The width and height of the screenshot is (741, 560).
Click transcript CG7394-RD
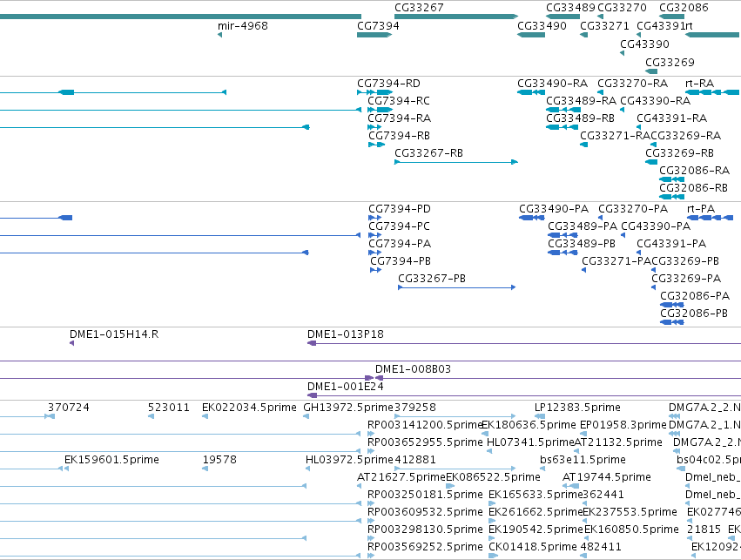tap(388, 84)
